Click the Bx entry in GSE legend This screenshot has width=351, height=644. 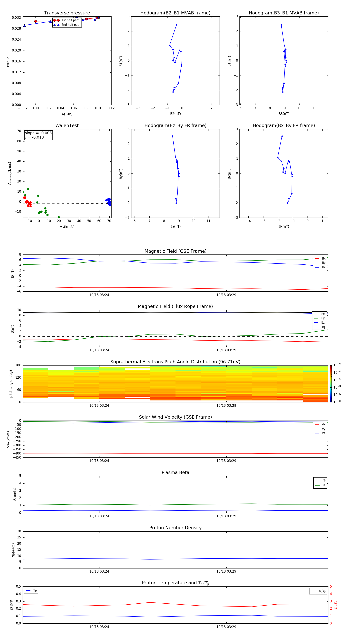pyautogui.click(x=320, y=259)
